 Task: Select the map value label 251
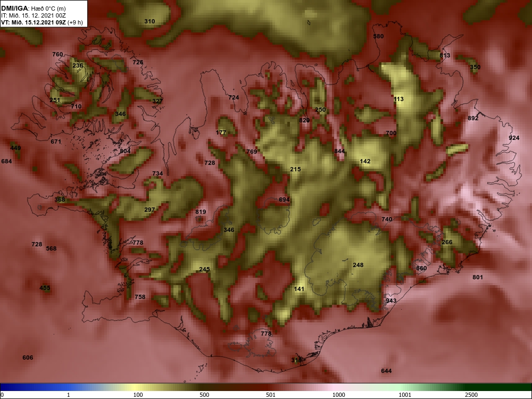(x=55, y=100)
